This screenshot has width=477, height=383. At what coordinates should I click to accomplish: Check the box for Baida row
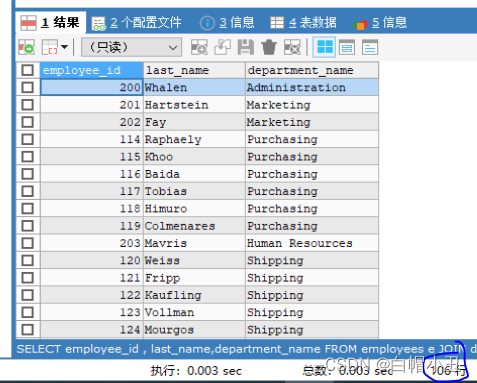point(27,174)
